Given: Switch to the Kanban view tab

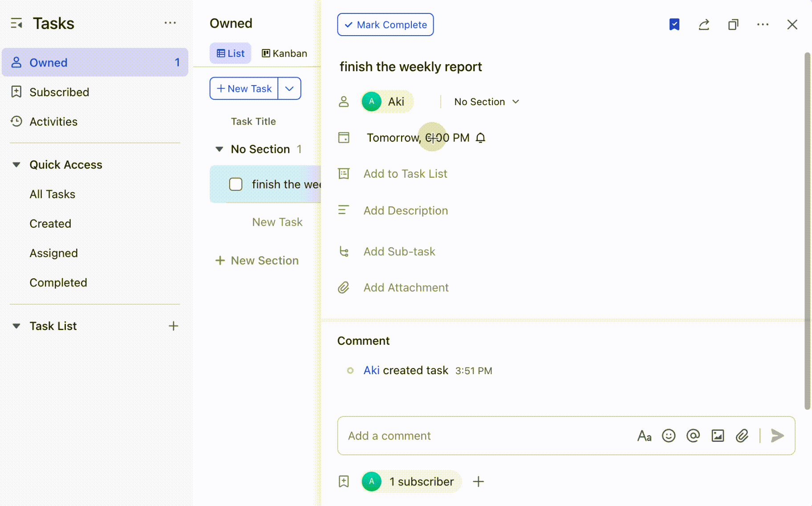Looking at the screenshot, I should coord(284,53).
